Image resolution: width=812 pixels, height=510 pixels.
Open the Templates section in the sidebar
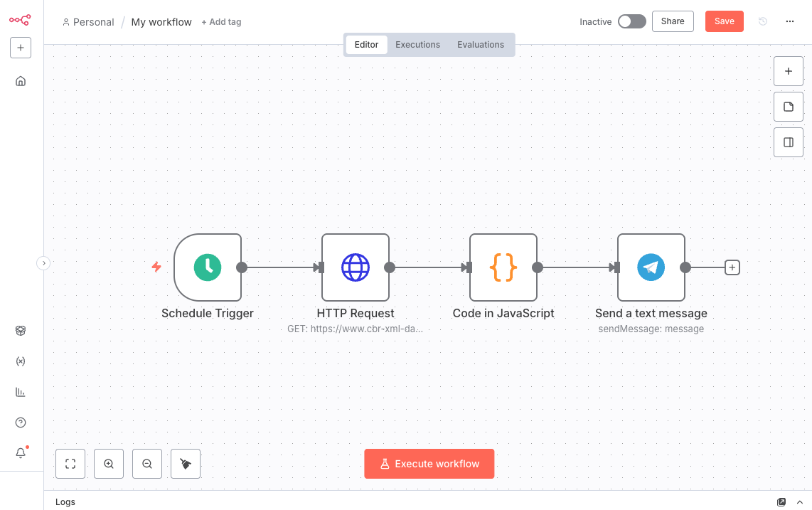point(21,330)
